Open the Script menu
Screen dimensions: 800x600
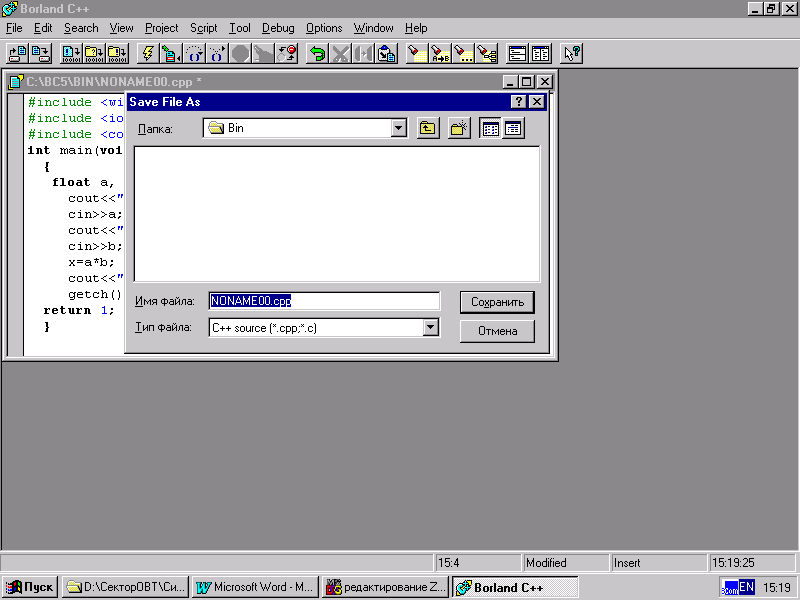204,28
